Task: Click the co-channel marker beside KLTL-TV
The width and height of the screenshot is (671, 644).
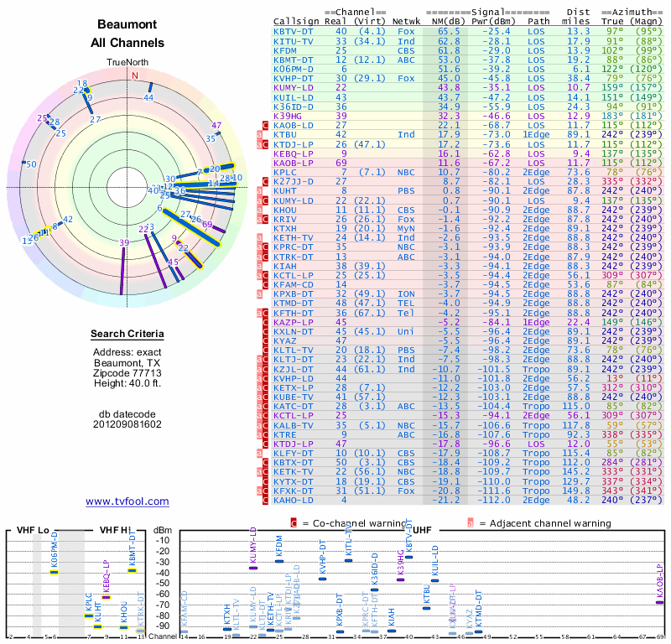Action: tap(265, 350)
